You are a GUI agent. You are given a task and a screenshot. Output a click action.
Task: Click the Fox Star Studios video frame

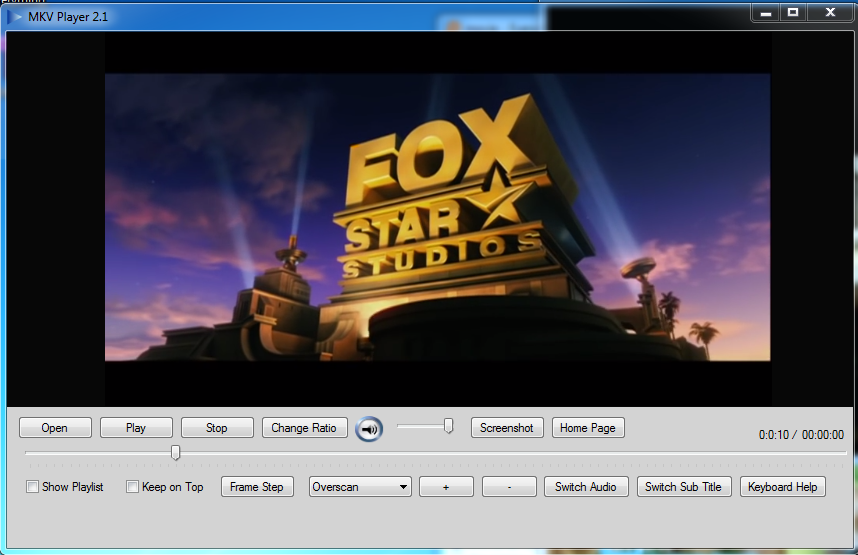pyautogui.click(x=437, y=217)
